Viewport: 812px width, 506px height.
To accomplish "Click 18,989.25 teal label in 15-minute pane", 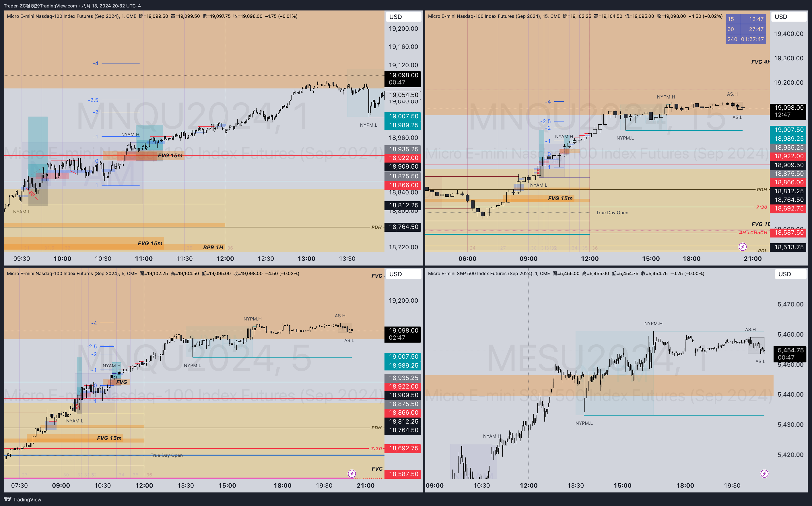I will click(x=788, y=138).
